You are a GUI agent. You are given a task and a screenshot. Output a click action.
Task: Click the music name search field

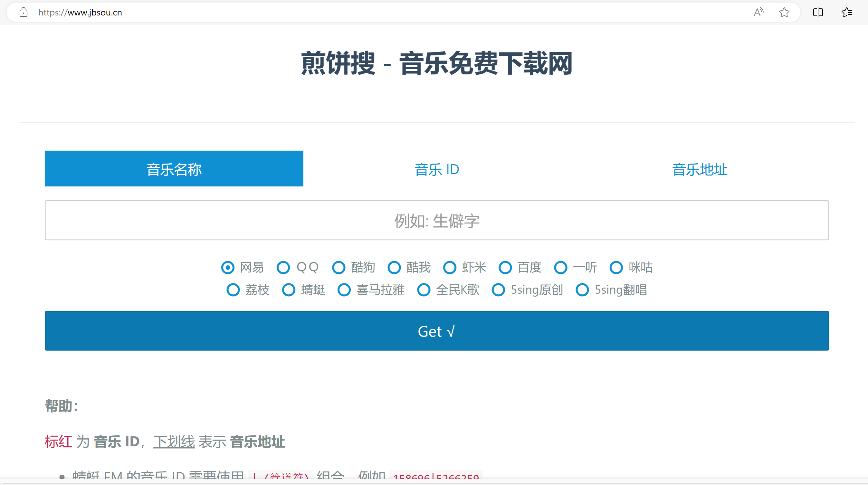[437, 221]
